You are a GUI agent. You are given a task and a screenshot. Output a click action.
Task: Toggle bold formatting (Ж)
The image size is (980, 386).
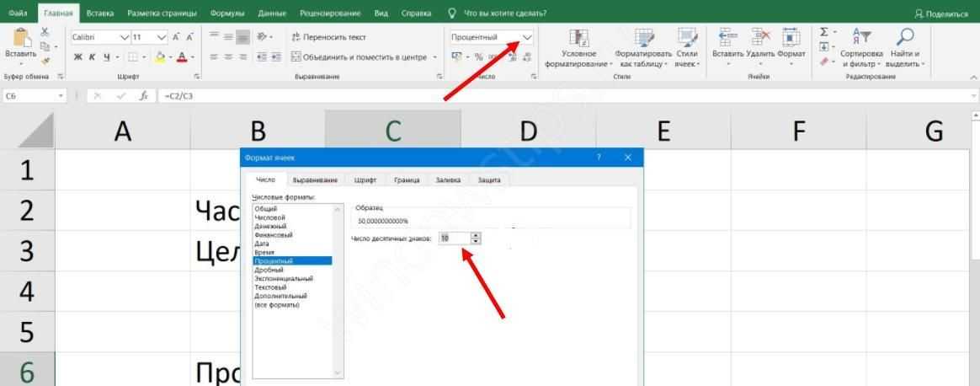click(78, 57)
